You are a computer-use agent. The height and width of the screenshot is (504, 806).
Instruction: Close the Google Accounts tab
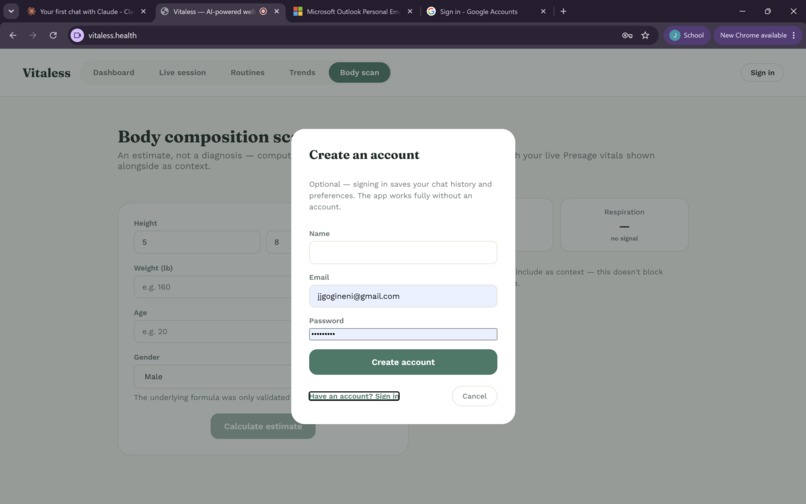pyautogui.click(x=543, y=11)
